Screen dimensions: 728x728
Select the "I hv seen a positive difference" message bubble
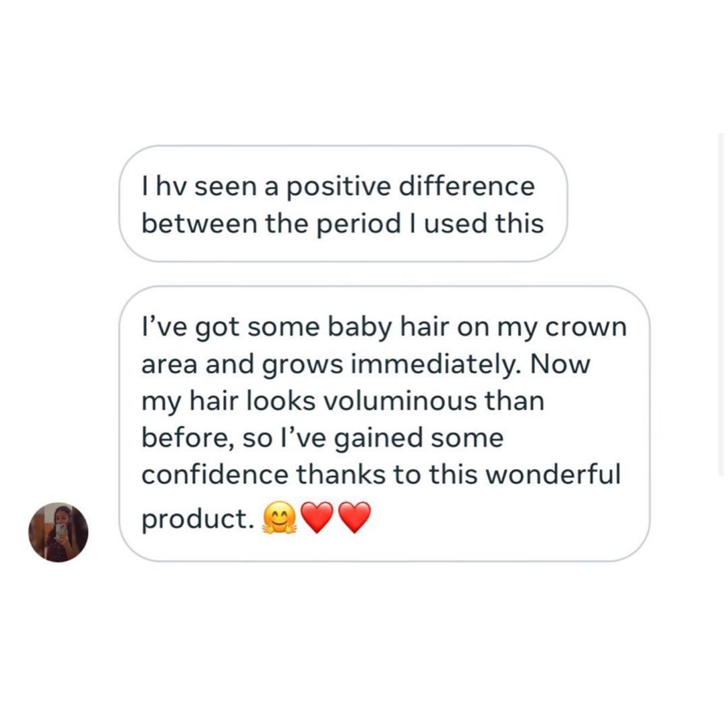342,204
